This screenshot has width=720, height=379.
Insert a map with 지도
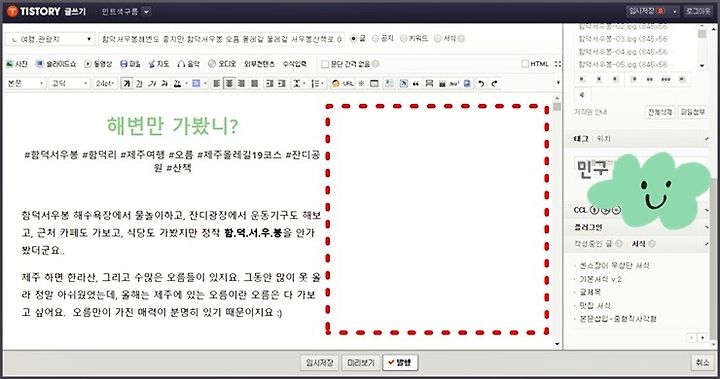tap(159, 64)
